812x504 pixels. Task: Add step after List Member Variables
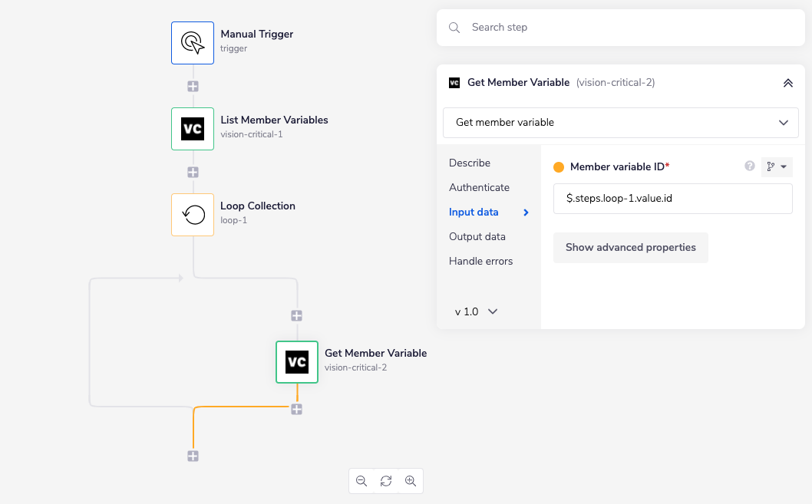[193, 172]
